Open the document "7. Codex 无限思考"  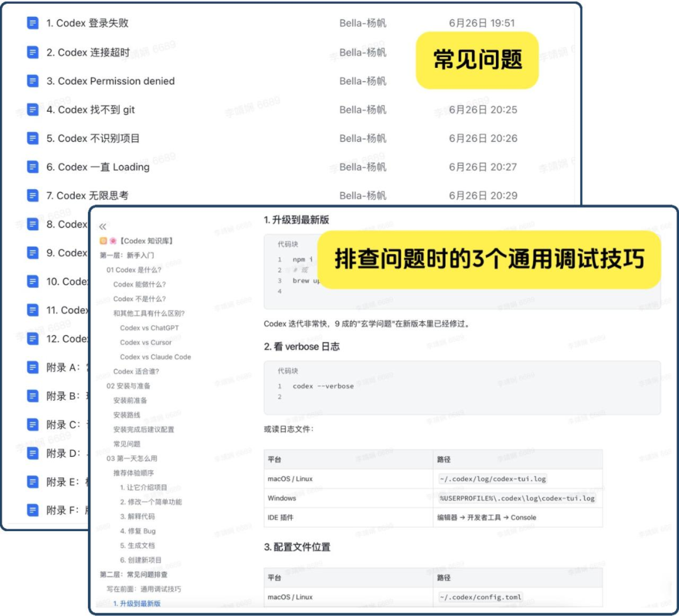(x=87, y=195)
